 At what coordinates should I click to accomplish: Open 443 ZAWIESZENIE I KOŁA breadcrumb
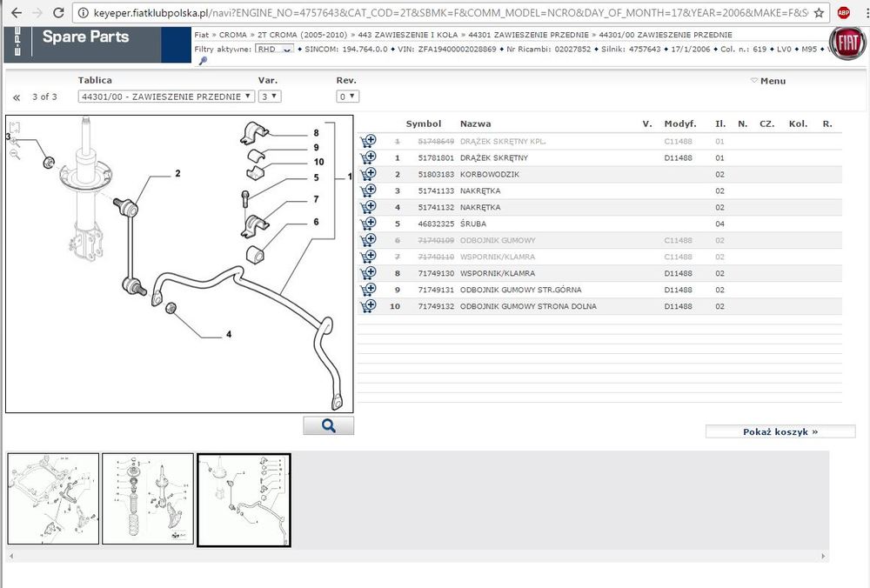[x=408, y=35]
